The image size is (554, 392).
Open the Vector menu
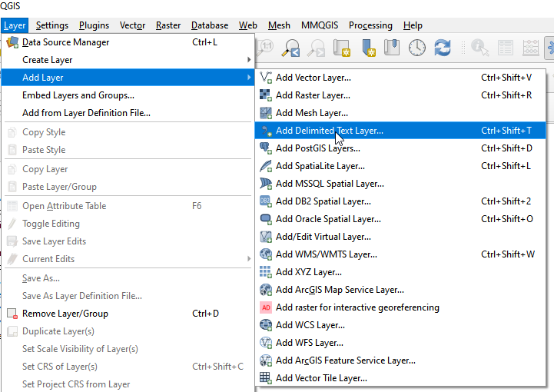click(132, 25)
